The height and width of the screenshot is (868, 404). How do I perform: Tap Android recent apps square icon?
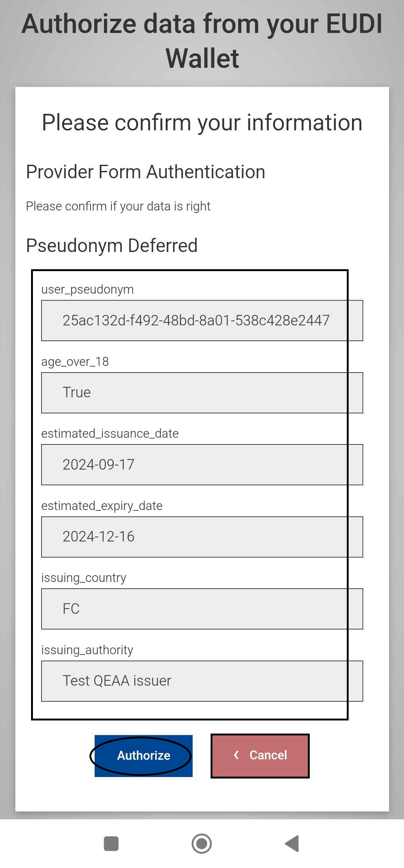pos(111,844)
